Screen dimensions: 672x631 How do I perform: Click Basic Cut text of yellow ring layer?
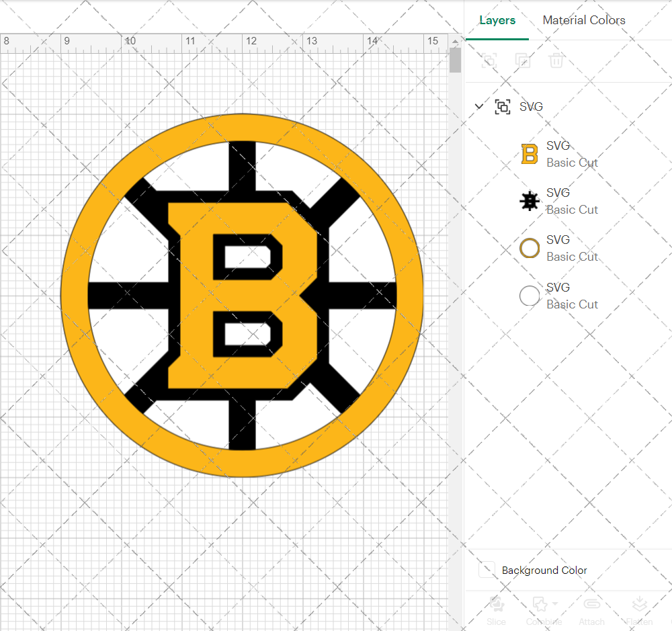tap(572, 257)
